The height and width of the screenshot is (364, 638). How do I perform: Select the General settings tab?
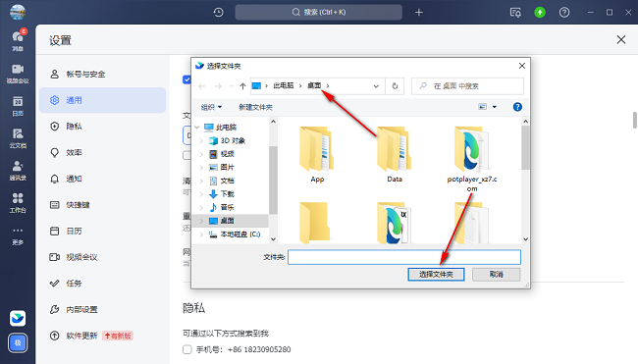pyautogui.click(x=102, y=100)
